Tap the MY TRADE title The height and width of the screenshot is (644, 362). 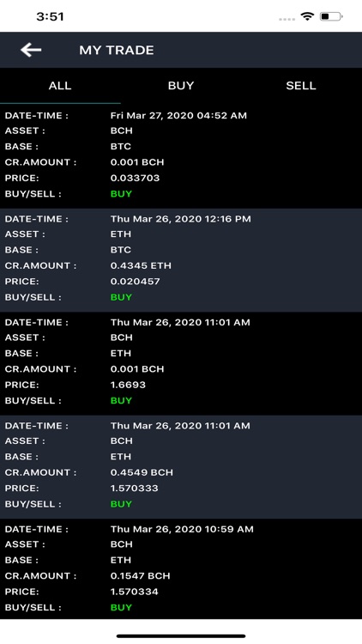tap(117, 51)
